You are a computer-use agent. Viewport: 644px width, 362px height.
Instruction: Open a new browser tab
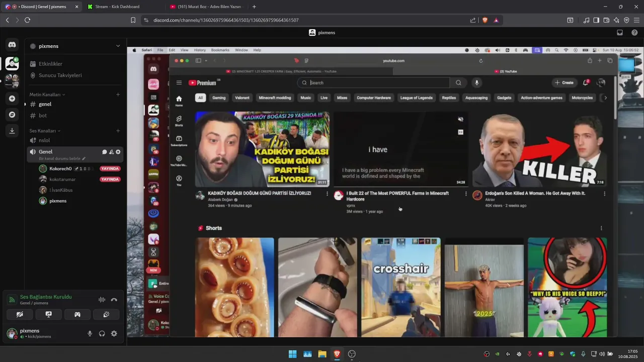pyautogui.click(x=254, y=7)
